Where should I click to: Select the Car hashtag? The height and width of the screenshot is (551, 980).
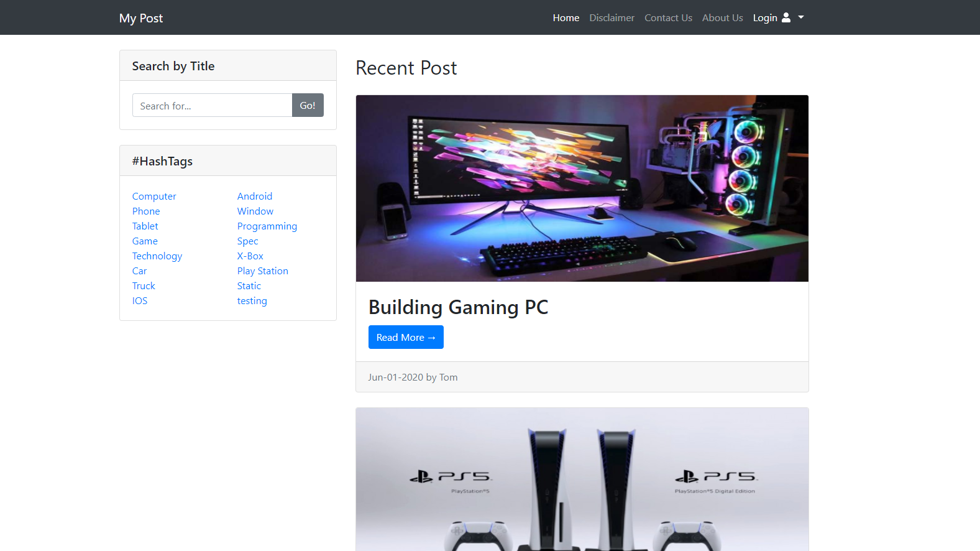pos(140,271)
